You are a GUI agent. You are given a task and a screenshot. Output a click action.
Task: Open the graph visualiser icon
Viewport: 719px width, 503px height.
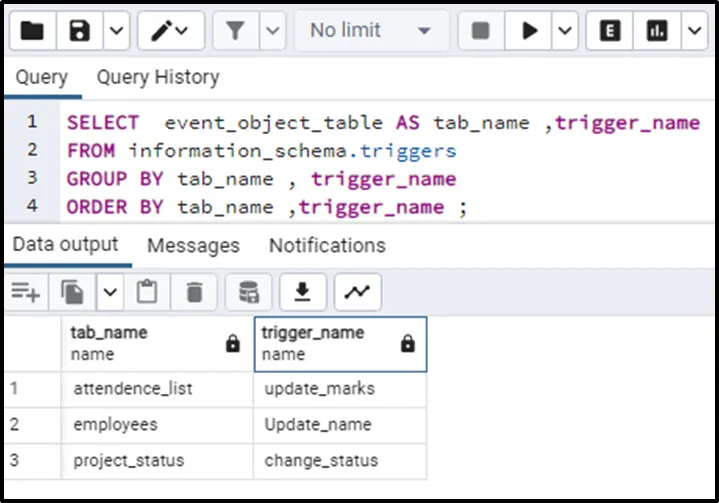tap(356, 292)
